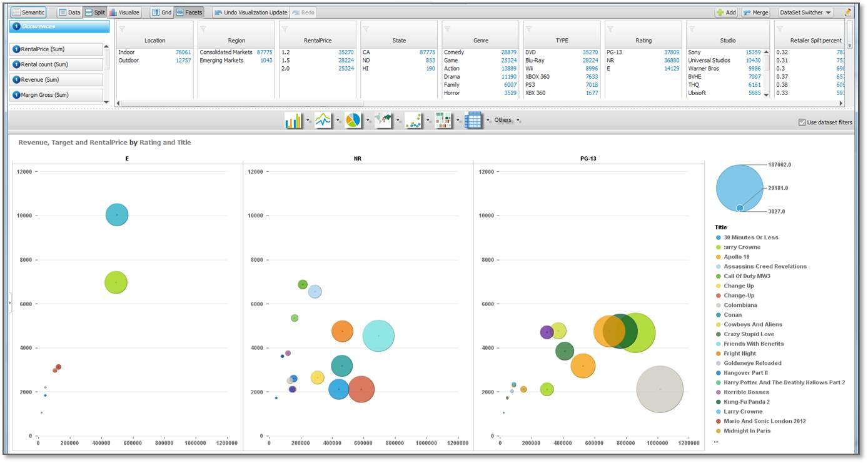This screenshot has width=868, height=463.
Task: Click the filter icon in TYPE facet
Action: (x=528, y=29)
